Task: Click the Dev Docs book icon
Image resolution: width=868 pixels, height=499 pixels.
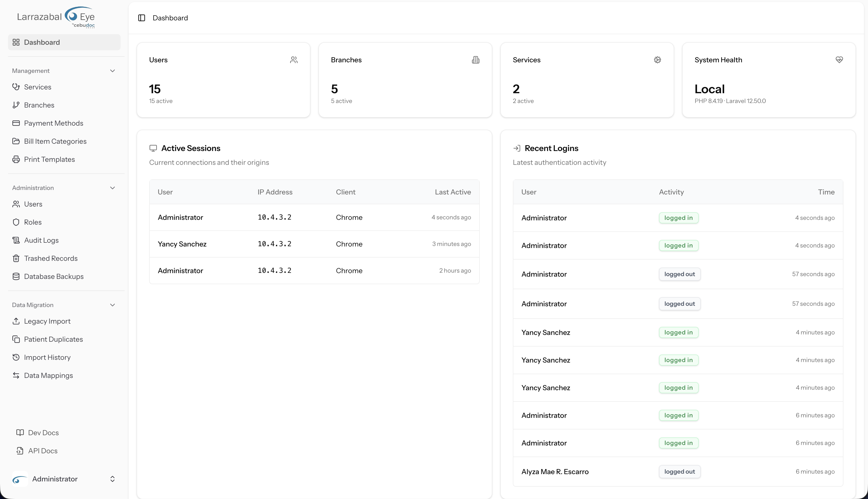Action: tap(20, 432)
